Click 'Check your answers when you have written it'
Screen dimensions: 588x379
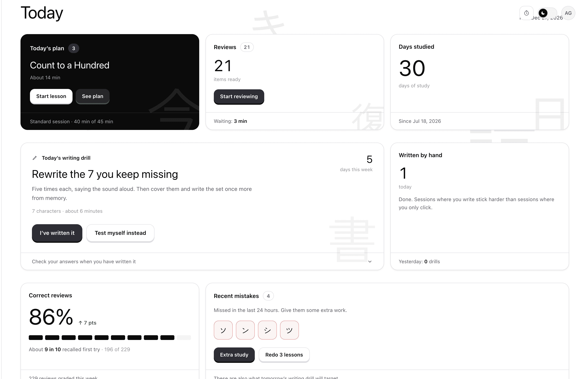click(84, 261)
